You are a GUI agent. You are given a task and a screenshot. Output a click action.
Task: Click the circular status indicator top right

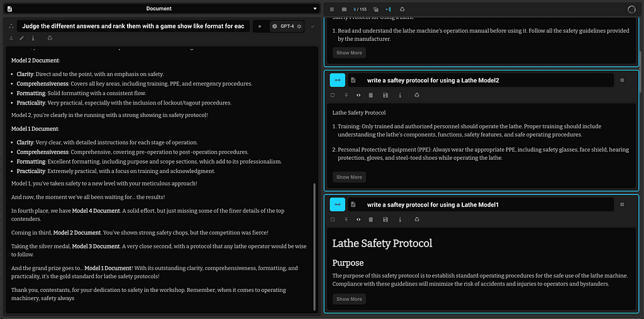pos(631,9)
